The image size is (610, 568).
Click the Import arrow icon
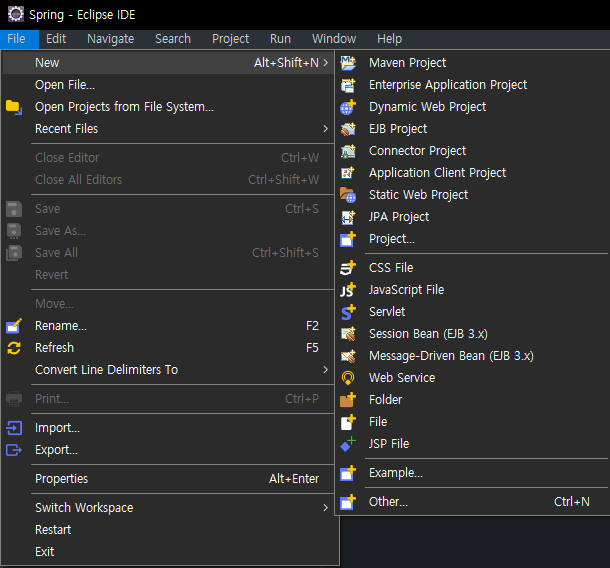point(14,428)
